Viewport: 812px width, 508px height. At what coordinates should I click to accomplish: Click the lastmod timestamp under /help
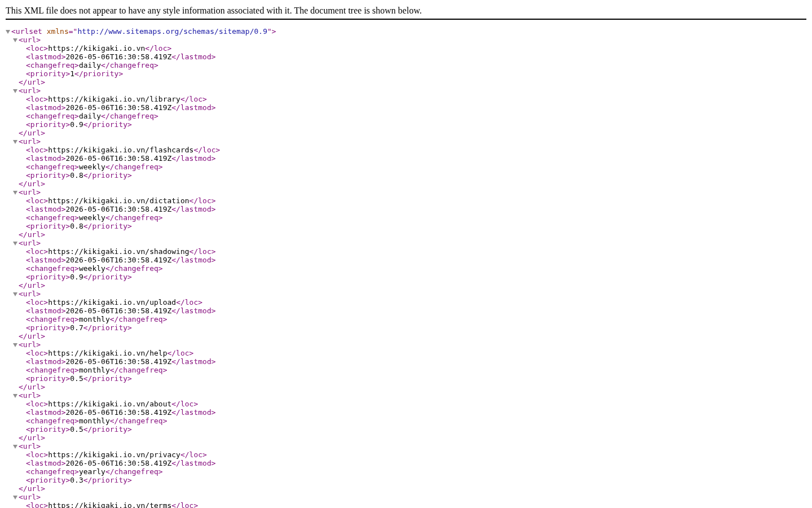click(118, 362)
